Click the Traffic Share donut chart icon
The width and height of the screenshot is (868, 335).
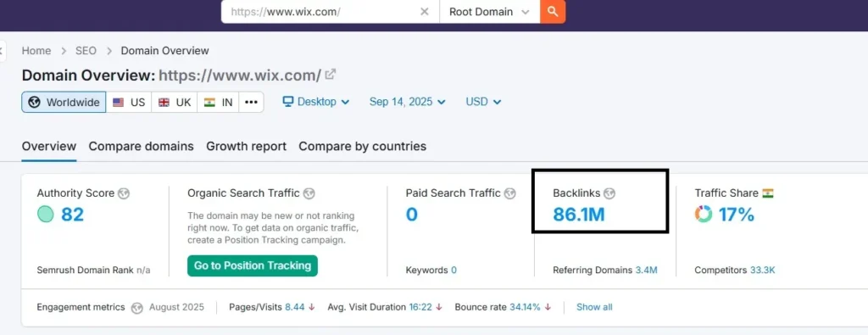pos(704,215)
